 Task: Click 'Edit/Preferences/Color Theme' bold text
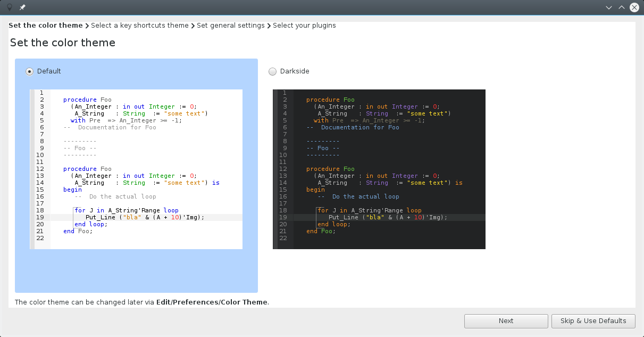point(212,302)
